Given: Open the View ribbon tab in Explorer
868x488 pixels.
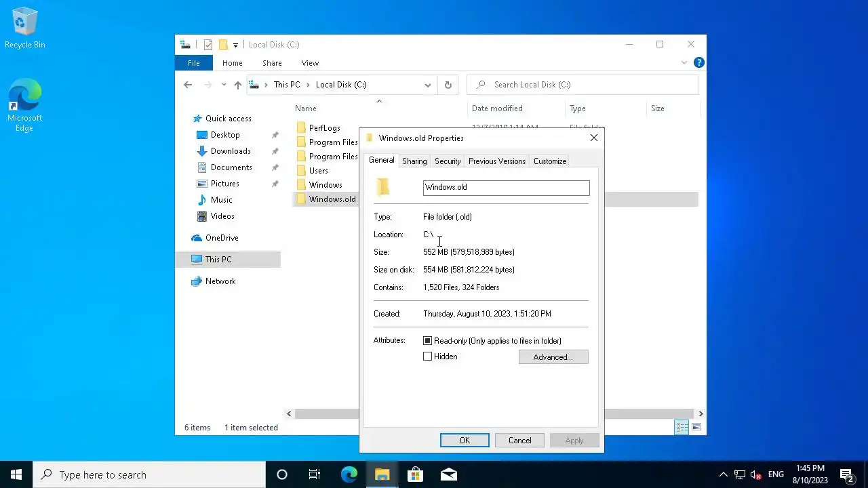Looking at the screenshot, I should click(310, 63).
